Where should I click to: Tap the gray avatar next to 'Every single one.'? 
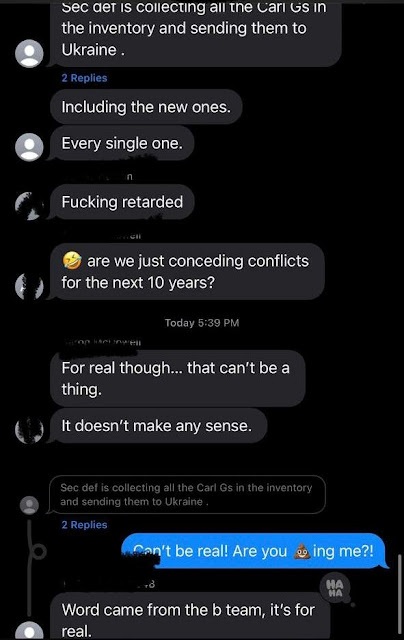(29, 147)
